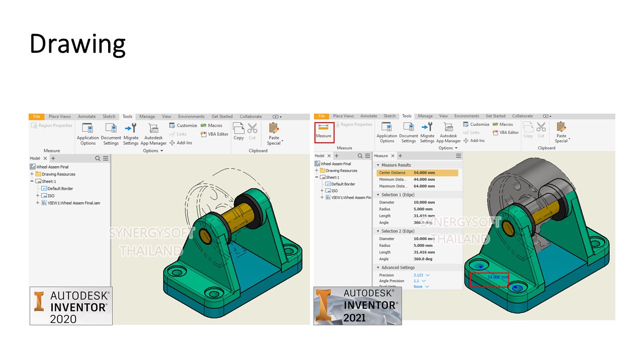Click the File button in Inventor 2021
The width and height of the screenshot is (644, 362).
tap(321, 116)
